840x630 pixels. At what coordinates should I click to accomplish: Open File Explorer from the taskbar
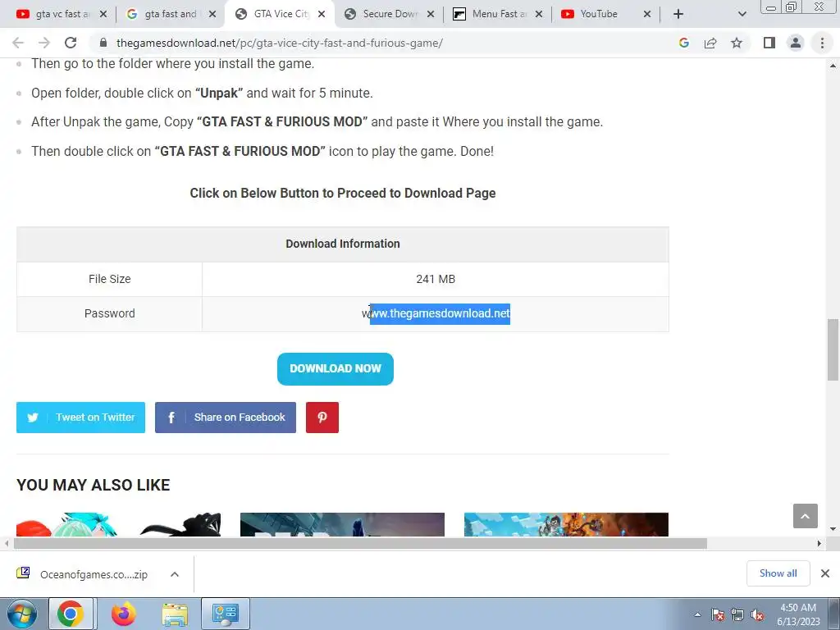(x=175, y=614)
